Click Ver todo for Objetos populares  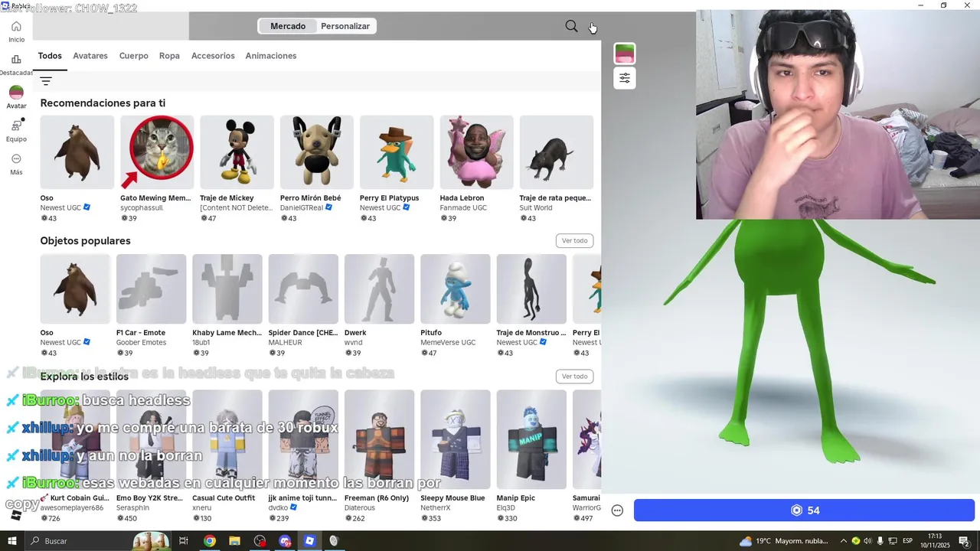(x=574, y=241)
